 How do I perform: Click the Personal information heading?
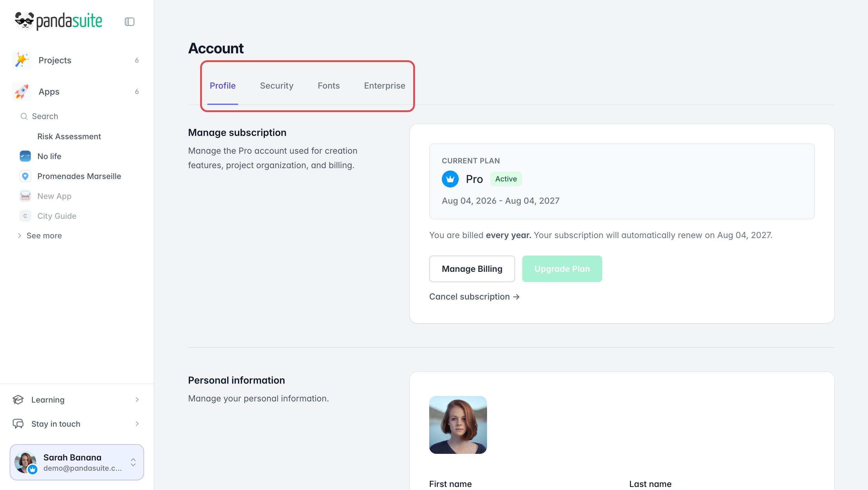236,380
